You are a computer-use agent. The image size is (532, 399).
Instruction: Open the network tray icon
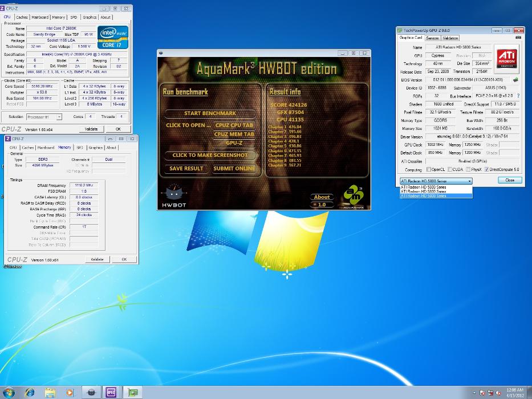tap(490, 393)
